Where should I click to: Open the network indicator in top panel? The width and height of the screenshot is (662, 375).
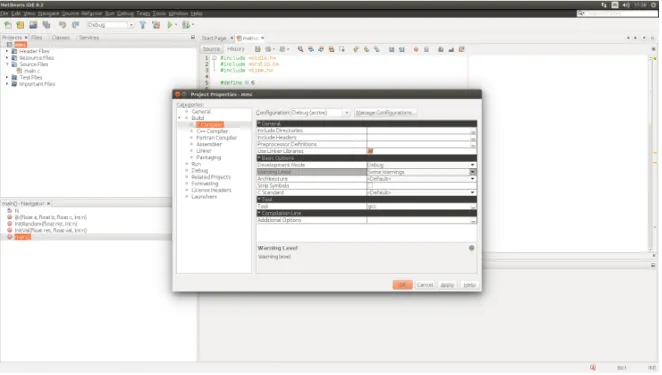[604, 5]
